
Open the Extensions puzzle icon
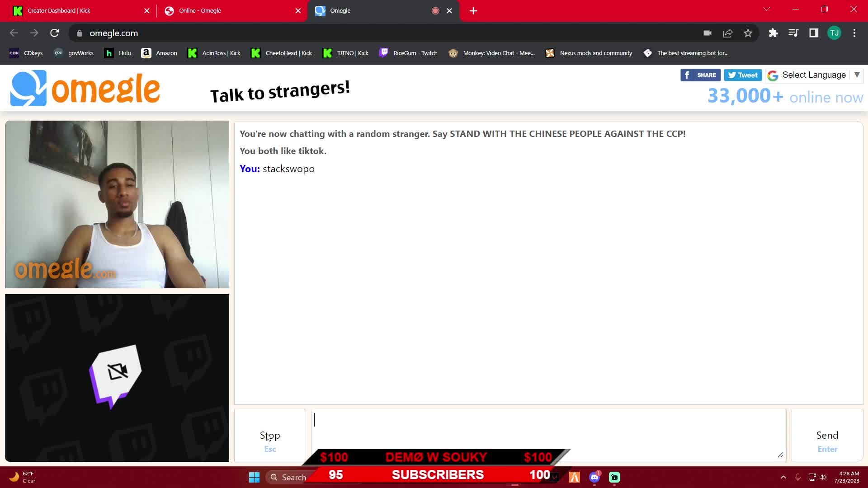[x=773, y=33]
